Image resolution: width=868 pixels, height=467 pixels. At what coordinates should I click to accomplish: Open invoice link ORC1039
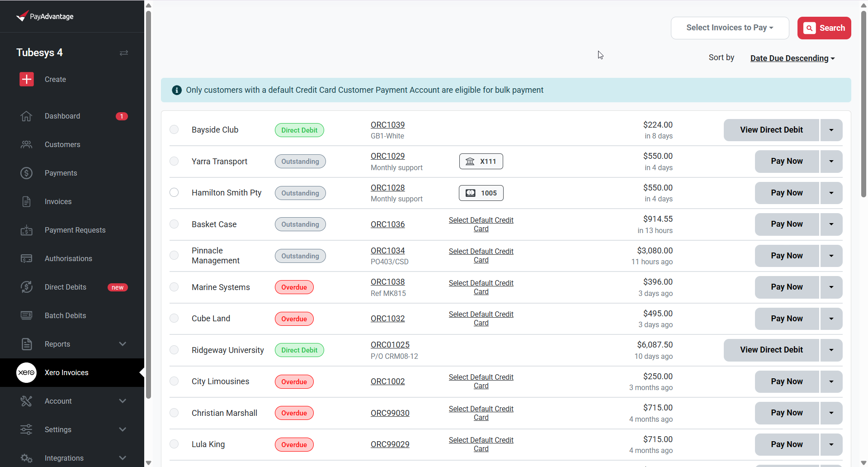pos(387,125)
